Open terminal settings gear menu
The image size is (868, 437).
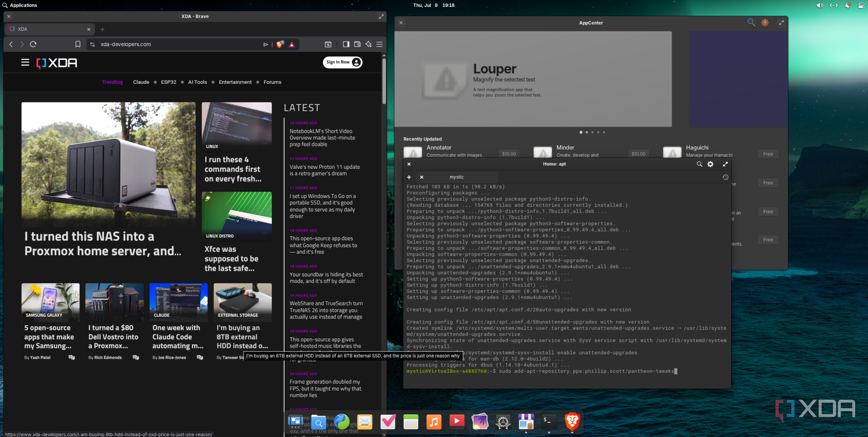(710, 164)
